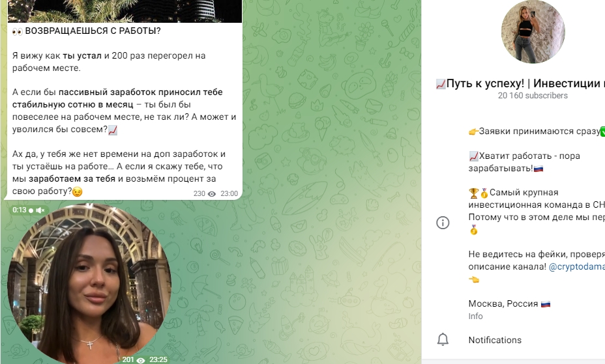Click the trophy emoji in description
This screenshot has height=364, width=605.
point(473,193)
